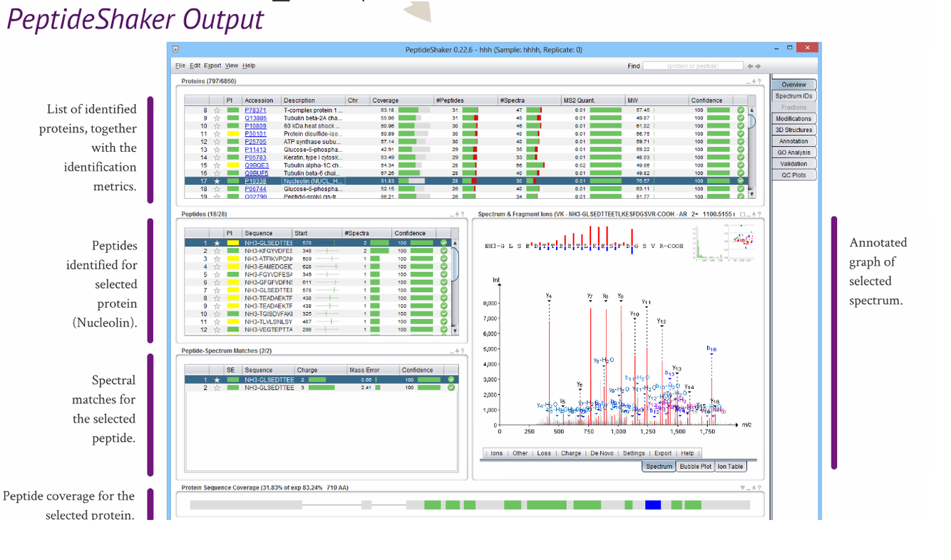
Task: Open Help menu in the spectrum toolbar
Action: [687, 453]
